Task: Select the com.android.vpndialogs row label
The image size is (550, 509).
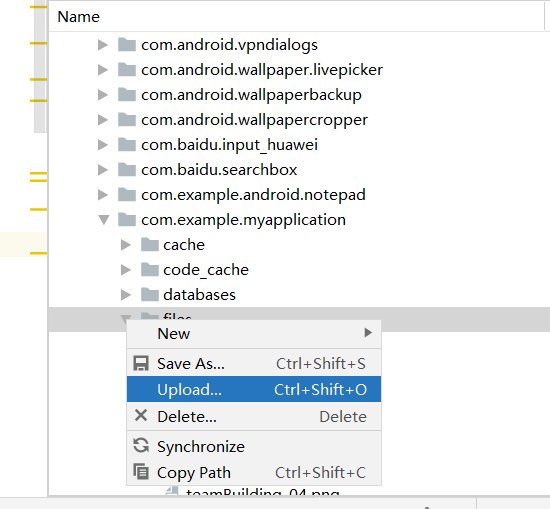Action: [x=229, y=45]
